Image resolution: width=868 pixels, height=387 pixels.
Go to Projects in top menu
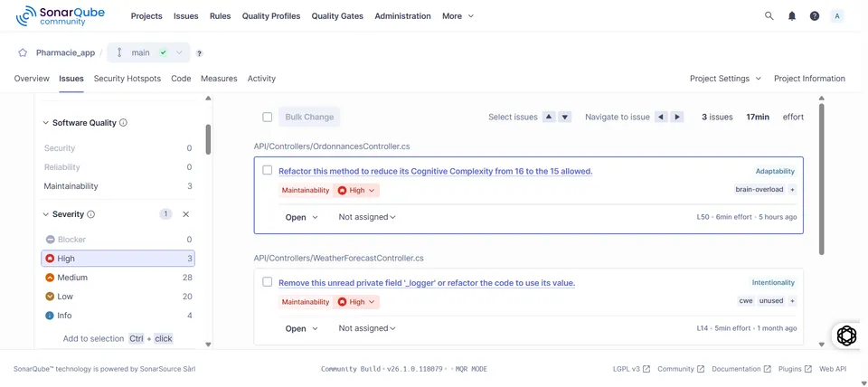pos(146,16)
